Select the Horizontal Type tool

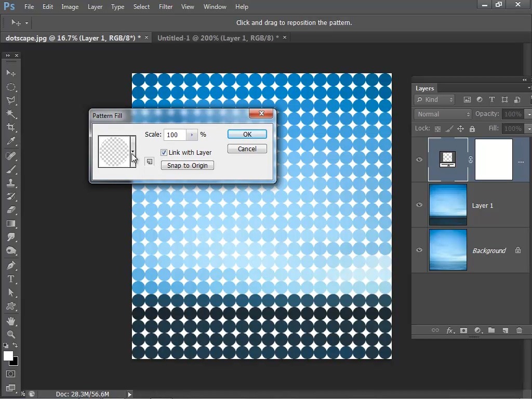[x=11, y=279]
